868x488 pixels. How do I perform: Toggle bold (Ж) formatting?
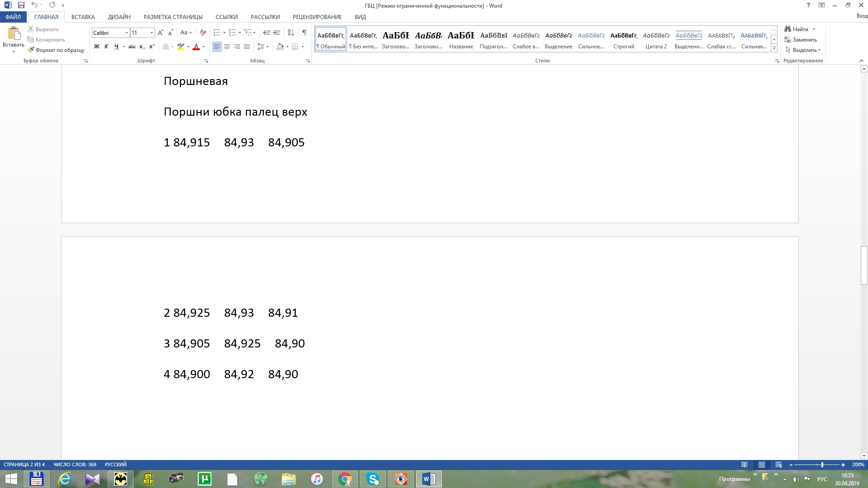96,47
